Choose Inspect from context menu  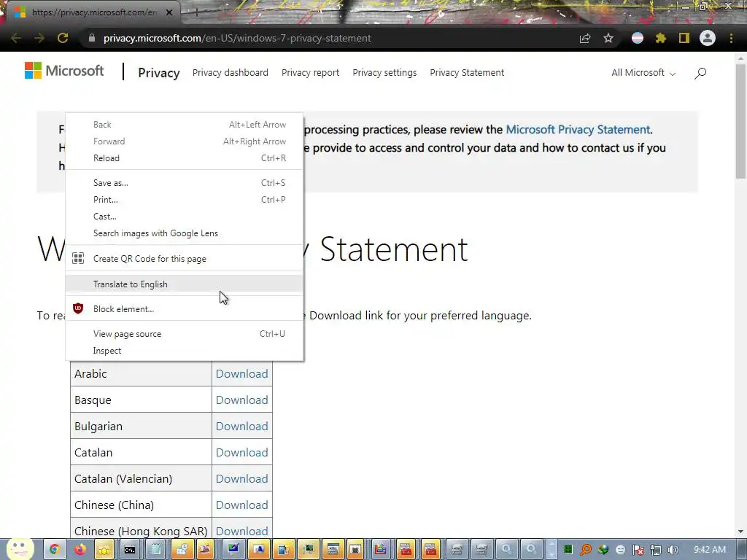click(185, 351)
